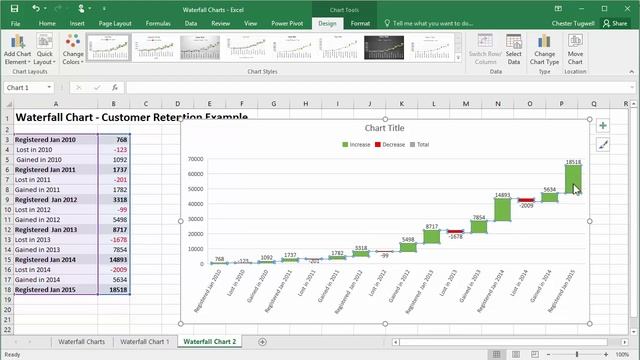Open the Waterfall Chart 1 sheet tab

click(144, 342)
